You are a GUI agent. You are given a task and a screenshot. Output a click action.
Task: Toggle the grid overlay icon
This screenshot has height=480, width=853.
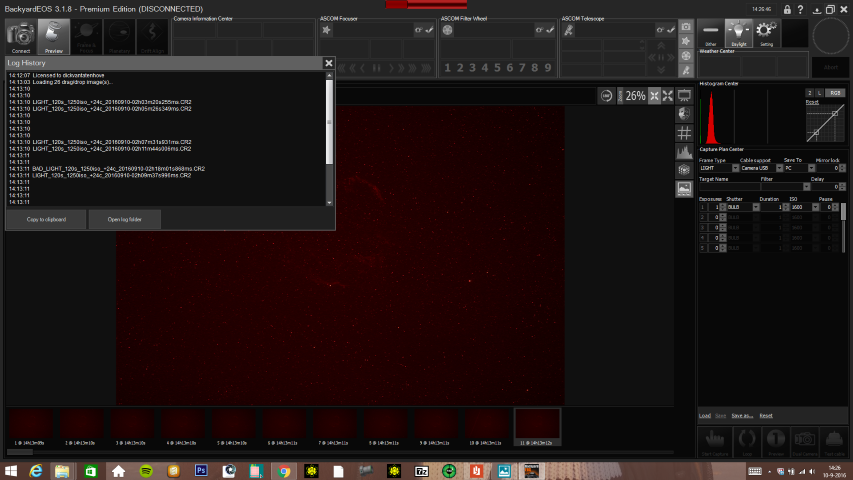click(685, 132)
